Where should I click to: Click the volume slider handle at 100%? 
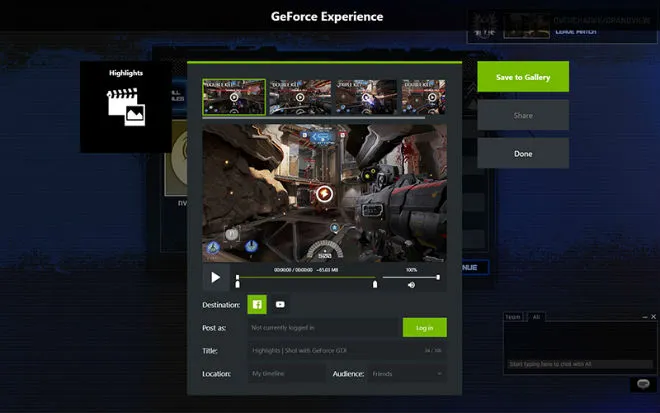[438, 277]
